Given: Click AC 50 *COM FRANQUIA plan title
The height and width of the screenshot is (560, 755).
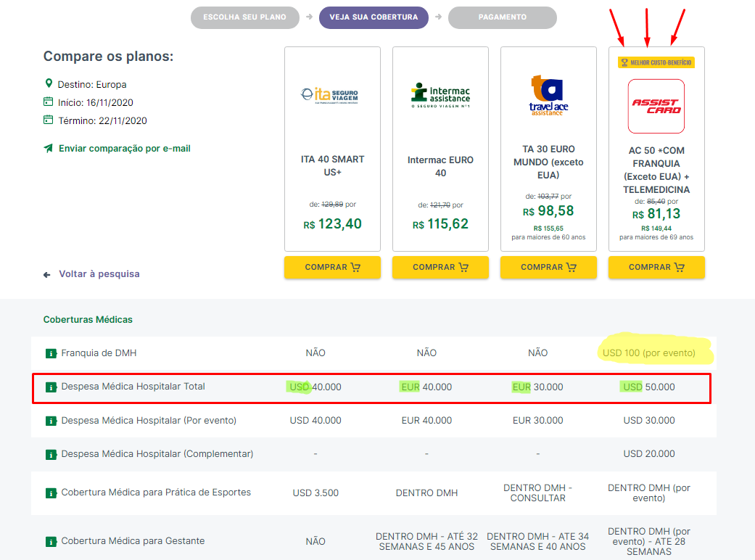Looking at the screenshot, I should tap(656, 170).
